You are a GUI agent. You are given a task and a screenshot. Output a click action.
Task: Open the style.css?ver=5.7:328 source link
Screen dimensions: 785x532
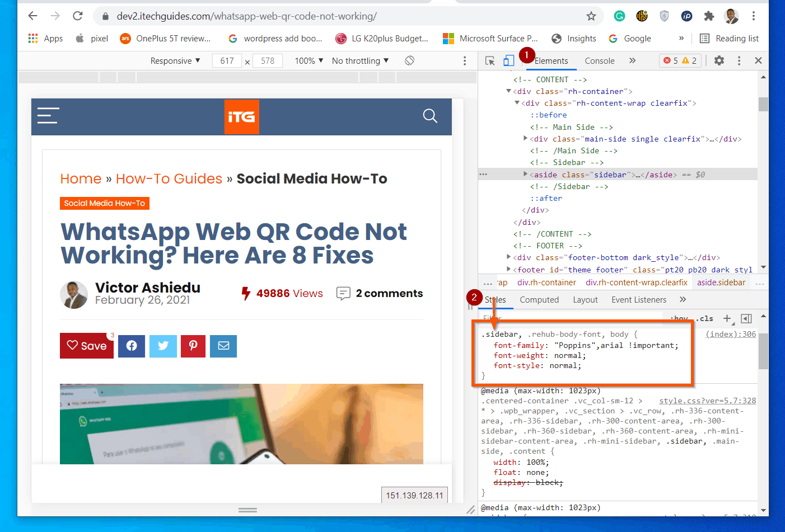click(x=707, y=401)
